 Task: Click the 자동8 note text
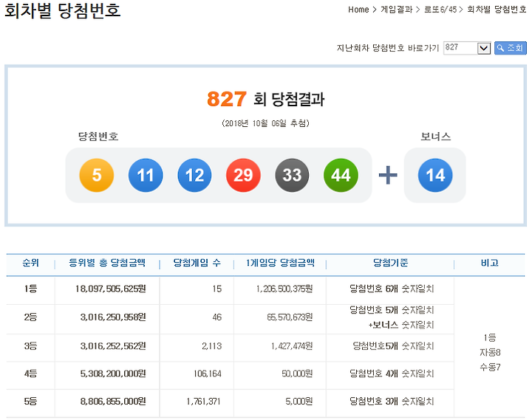(490, 353)
